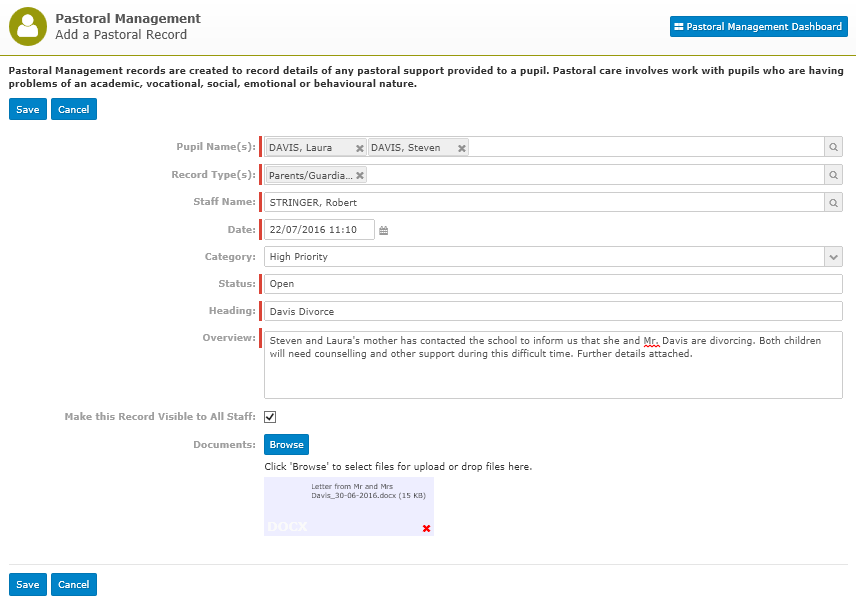The height and width of the screenshot is (611, 856).
Task: Open the Record Type search lookup
Action: (x=834, y=175)
